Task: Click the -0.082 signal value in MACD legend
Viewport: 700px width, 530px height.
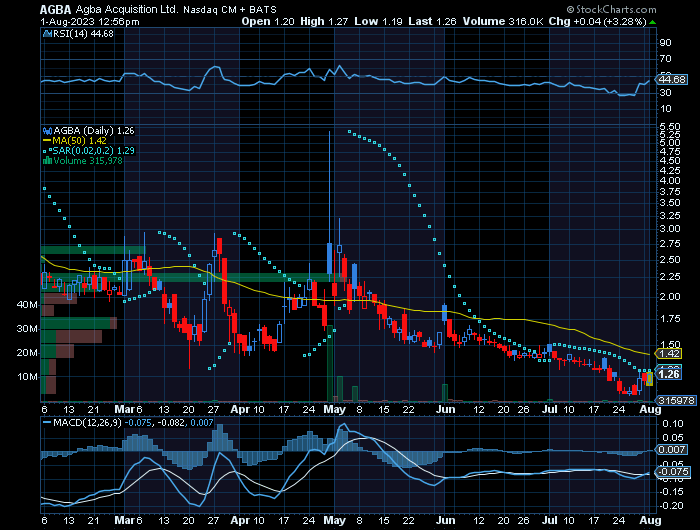Action: [x=171, y=422]
